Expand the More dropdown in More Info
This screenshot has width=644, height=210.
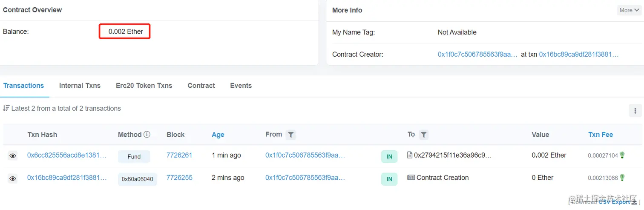629,10
